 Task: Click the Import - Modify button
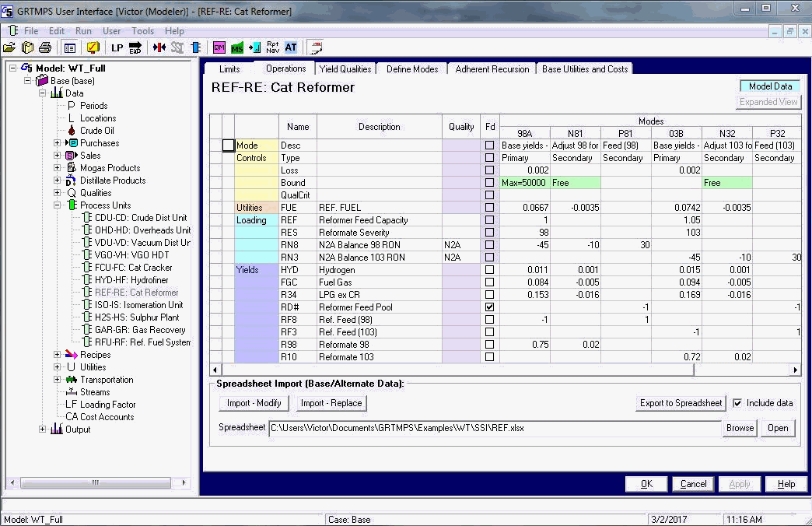pyautogui.click(x=254, y=403)
